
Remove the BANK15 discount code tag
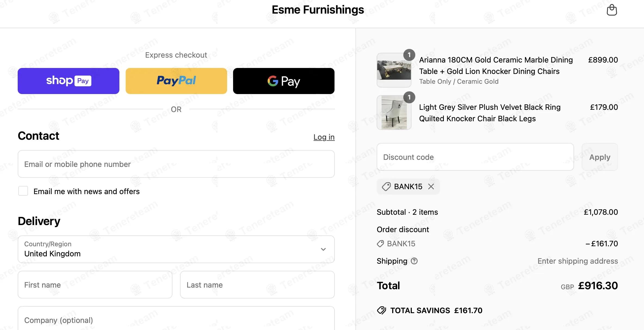pyautogui.click(x=431, y=186)
